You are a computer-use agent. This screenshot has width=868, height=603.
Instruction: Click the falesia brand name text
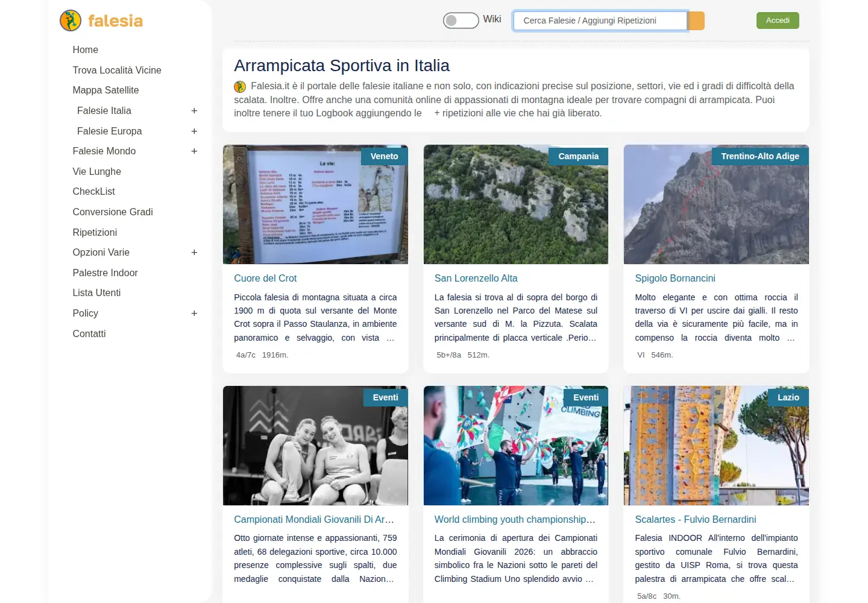(115, 21)
